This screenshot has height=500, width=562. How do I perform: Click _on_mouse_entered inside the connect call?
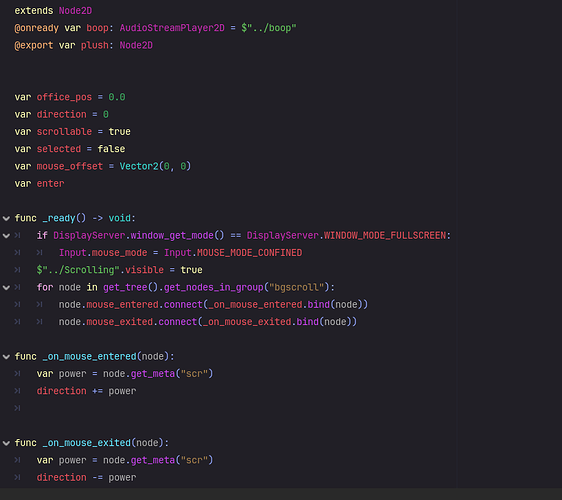[255, 305]
